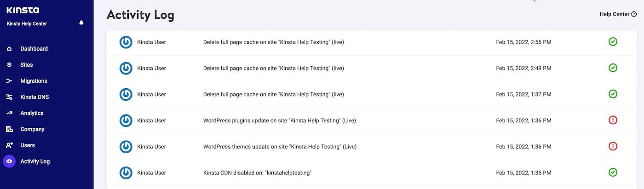Click the Users add-person icon
This screenshot has width=644, height=189.
click(x=9, y=145)
